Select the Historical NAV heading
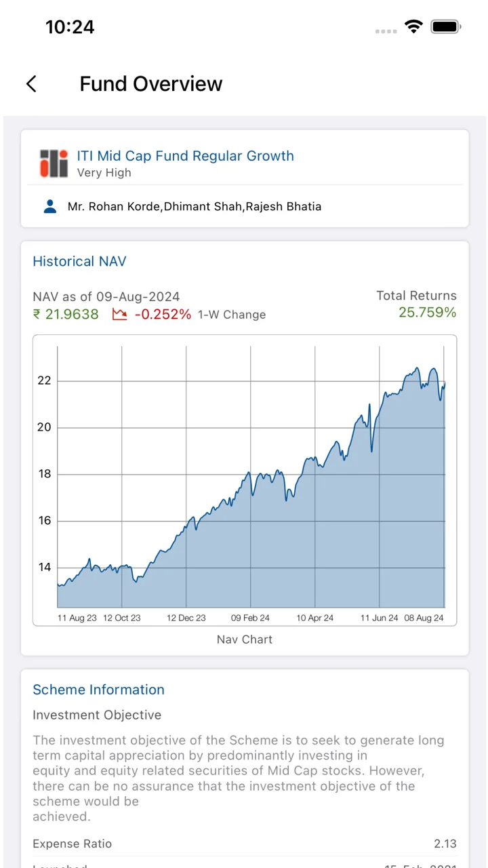This screenshot has width=488, height=868. point(79,262)
